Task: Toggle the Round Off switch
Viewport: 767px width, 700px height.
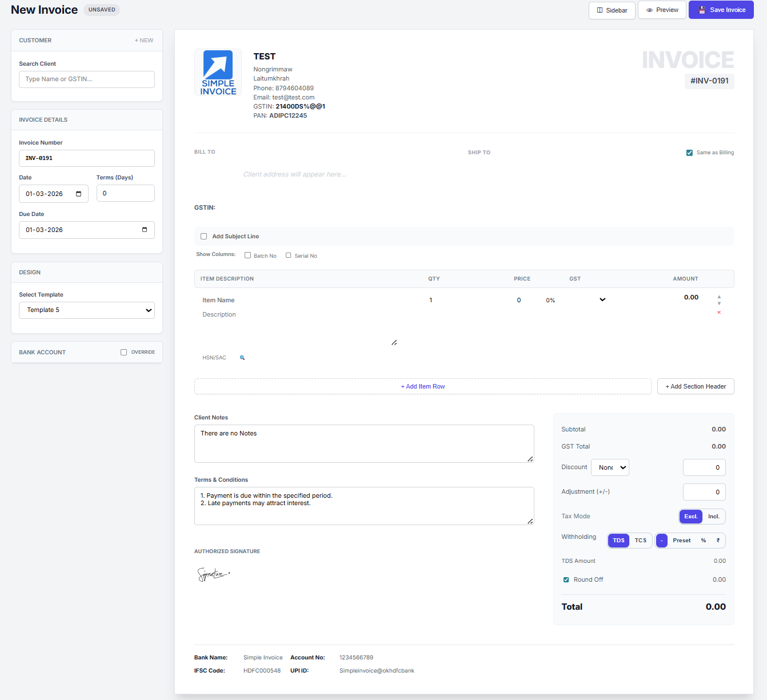Action: 566,579
